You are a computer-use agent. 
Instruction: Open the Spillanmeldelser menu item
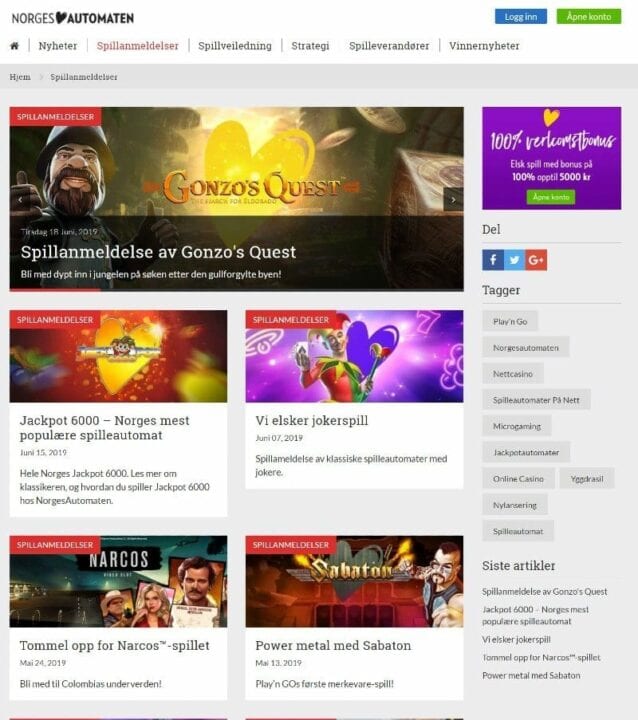click(138, 46)
